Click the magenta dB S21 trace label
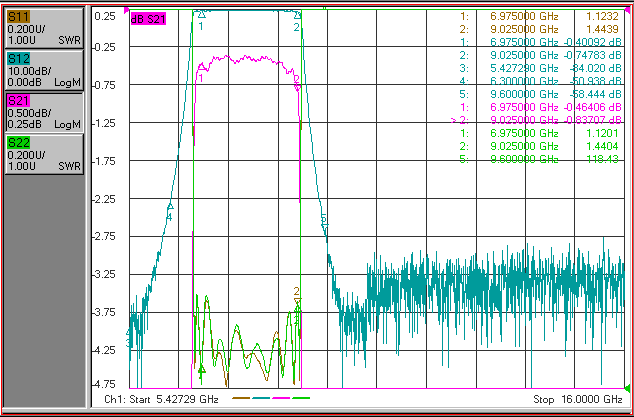Image resolution: width=634 pixels, height=417 pixels. tap(148, 19)
